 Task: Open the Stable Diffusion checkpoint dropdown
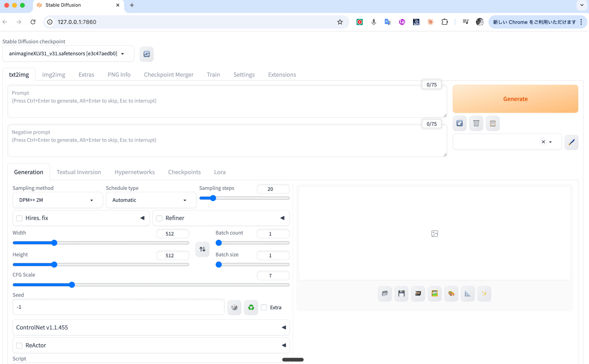point(68,54)
